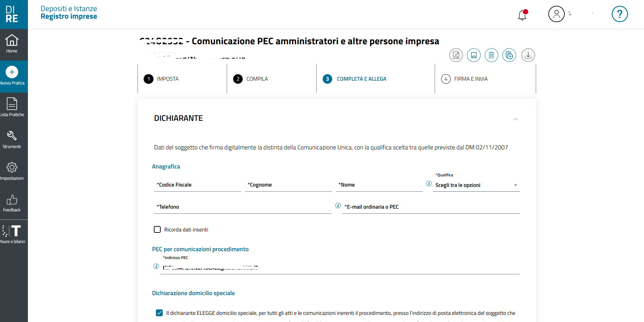Image resolution: width=644 pixels, height=322 pixels.
Task: Open the help question mark icon
Action: point(619,14)
